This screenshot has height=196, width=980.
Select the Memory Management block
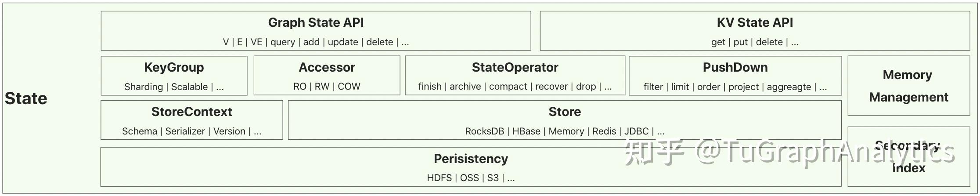(x=908, y=86)
